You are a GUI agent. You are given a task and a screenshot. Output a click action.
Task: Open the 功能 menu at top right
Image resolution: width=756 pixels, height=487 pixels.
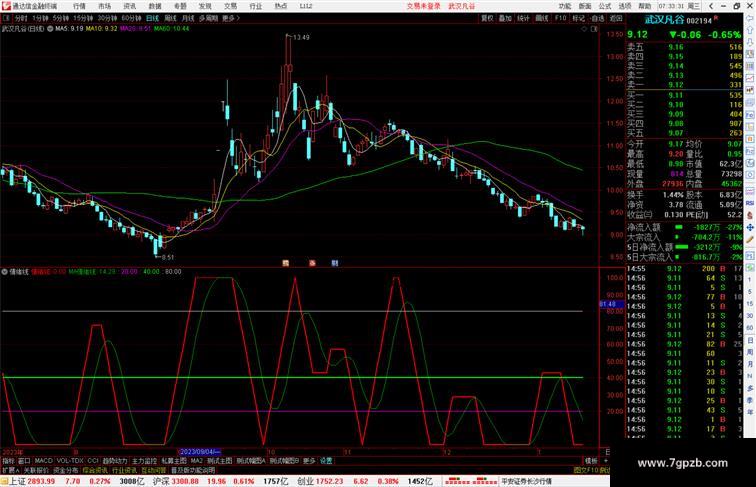[565, 6]
